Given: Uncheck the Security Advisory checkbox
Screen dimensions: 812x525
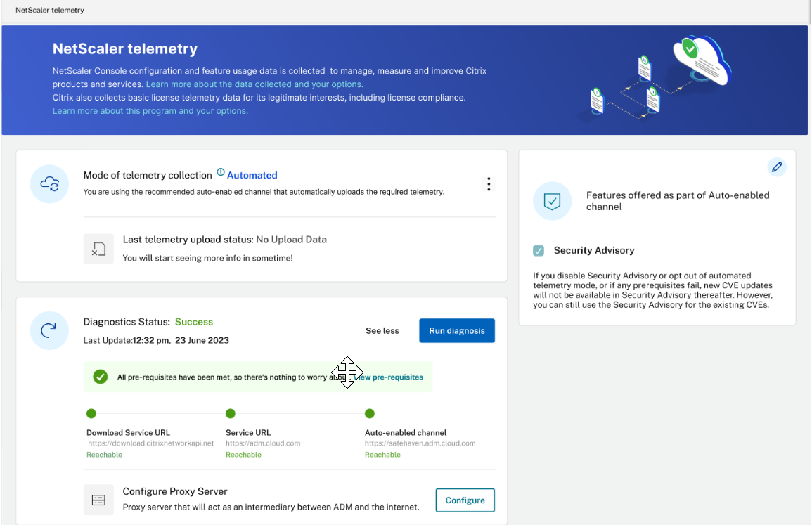Looking at the screenshot, I should point(539,251).
